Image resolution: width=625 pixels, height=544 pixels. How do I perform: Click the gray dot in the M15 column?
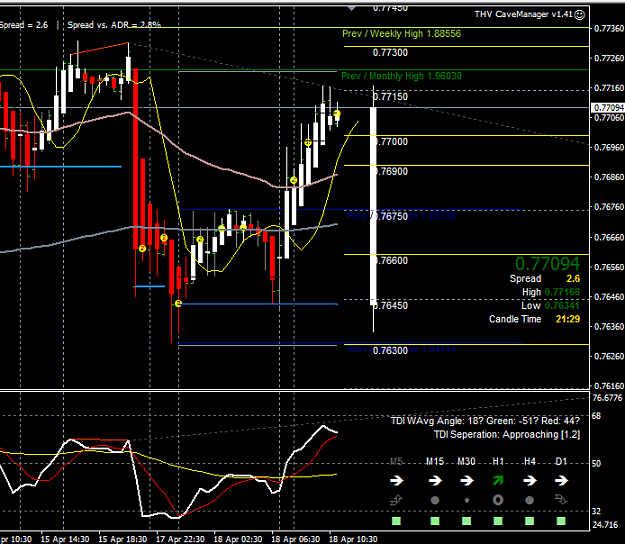pyautogui.click(x=435, y=500)
